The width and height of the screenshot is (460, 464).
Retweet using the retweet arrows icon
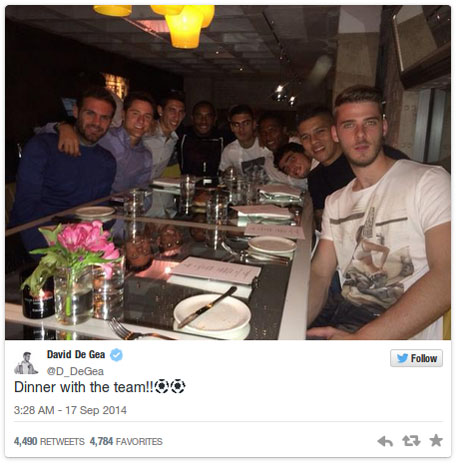click(x=411, y=441)
